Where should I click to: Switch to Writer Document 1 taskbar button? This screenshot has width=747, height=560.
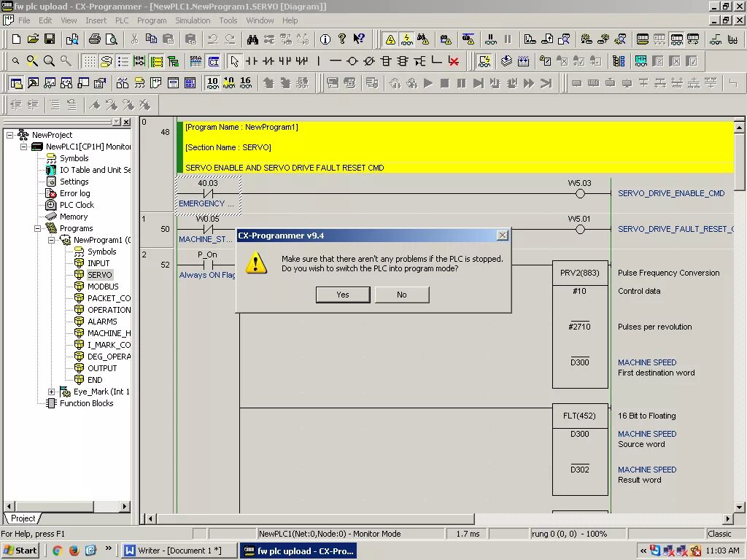coord(179,551)
